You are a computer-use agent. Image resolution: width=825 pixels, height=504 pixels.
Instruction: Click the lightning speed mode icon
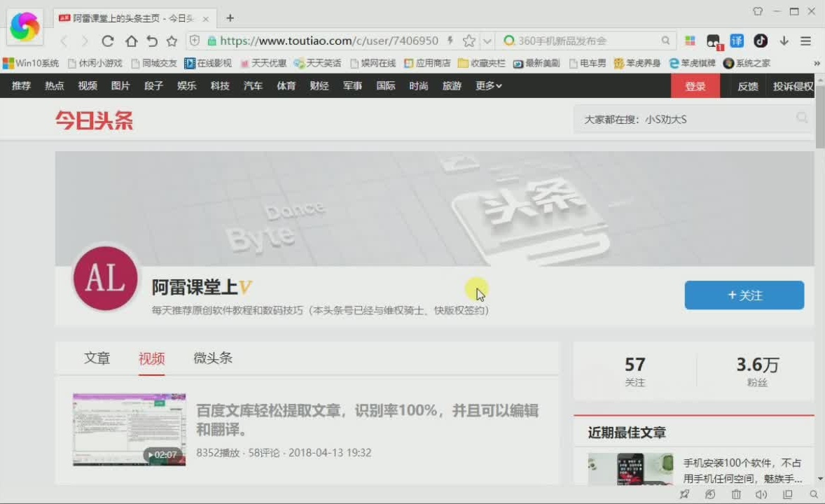click(x=450, y=41)
